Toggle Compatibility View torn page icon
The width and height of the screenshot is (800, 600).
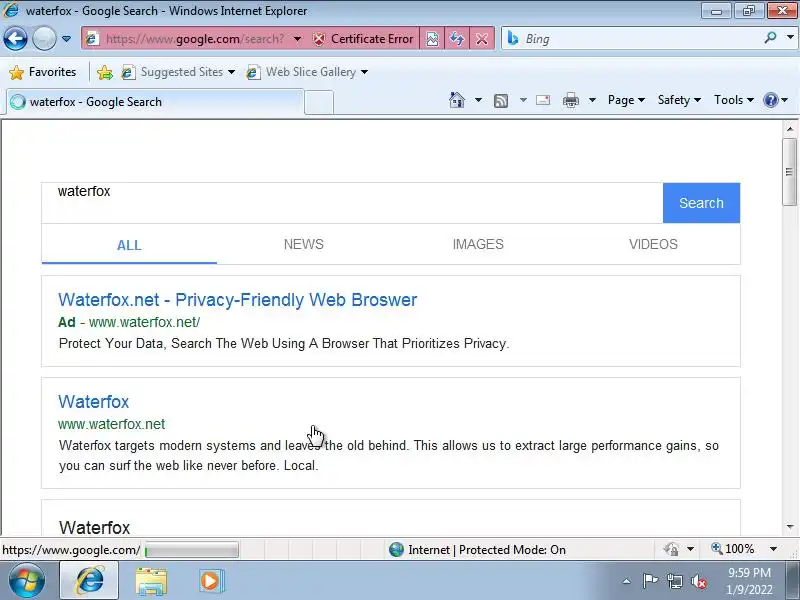coord(432,39)
